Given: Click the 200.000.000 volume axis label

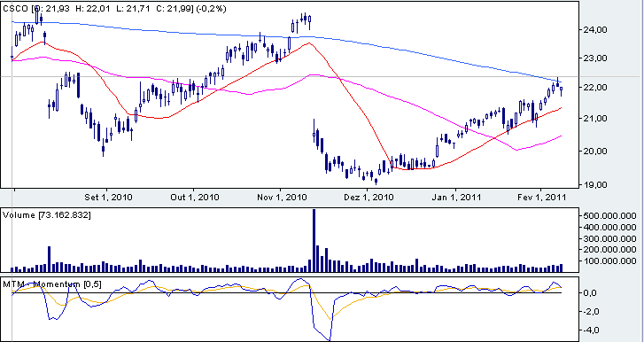Looking at the screenshot, I should click(609, 250).
